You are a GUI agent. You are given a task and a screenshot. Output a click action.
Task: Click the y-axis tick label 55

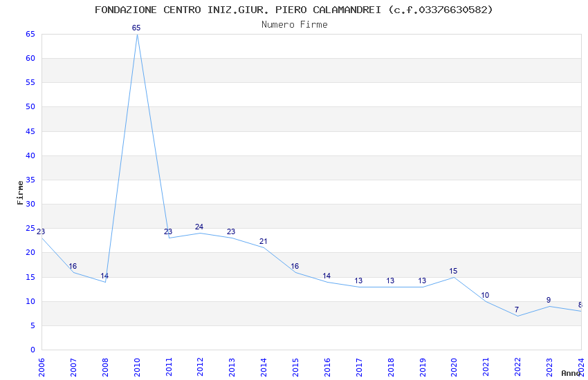pos(30,82)
